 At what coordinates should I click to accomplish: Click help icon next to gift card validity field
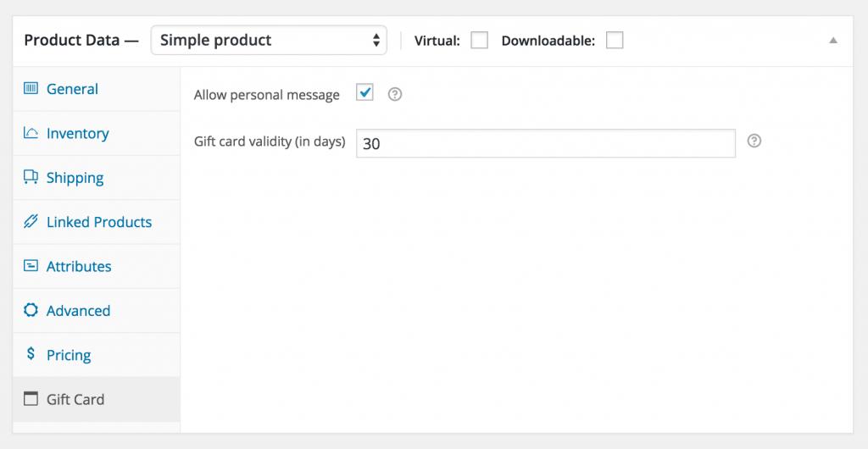tap(754, 141)
